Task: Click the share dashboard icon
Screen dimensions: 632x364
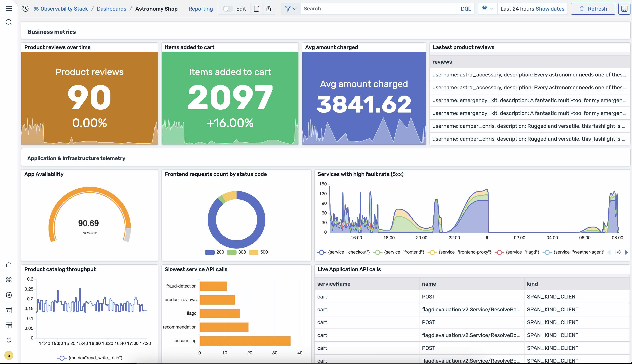Action: [269, 9]
